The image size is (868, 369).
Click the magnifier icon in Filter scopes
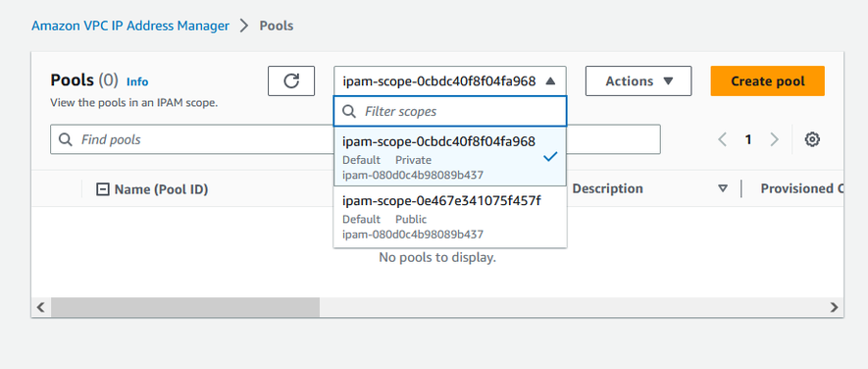pos(349,111)
